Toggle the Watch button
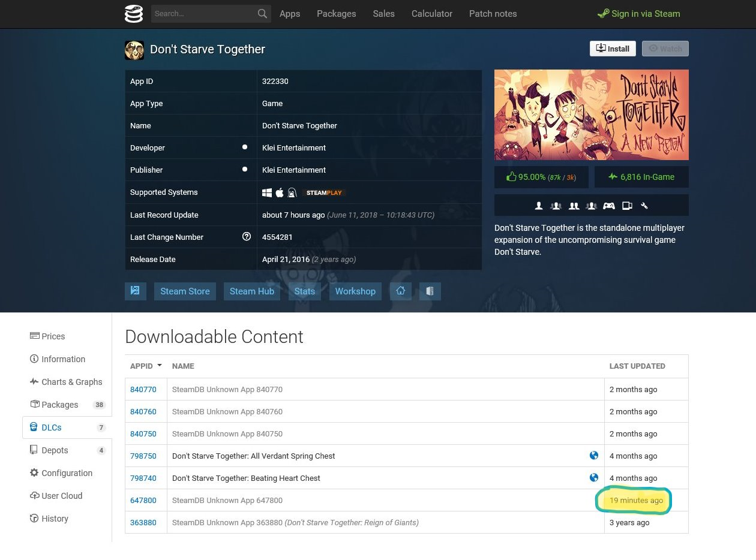756x560 pixels. [665, 49]
